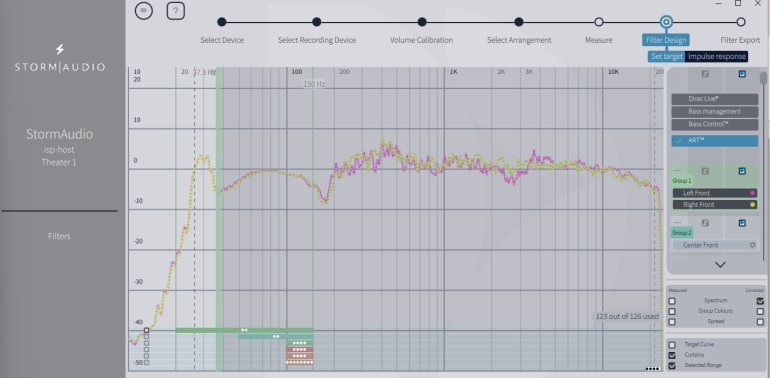Click the Group 2 label
Image resolution: width=770 pixels, height=378 pixels.
click(x=682, y=233)
